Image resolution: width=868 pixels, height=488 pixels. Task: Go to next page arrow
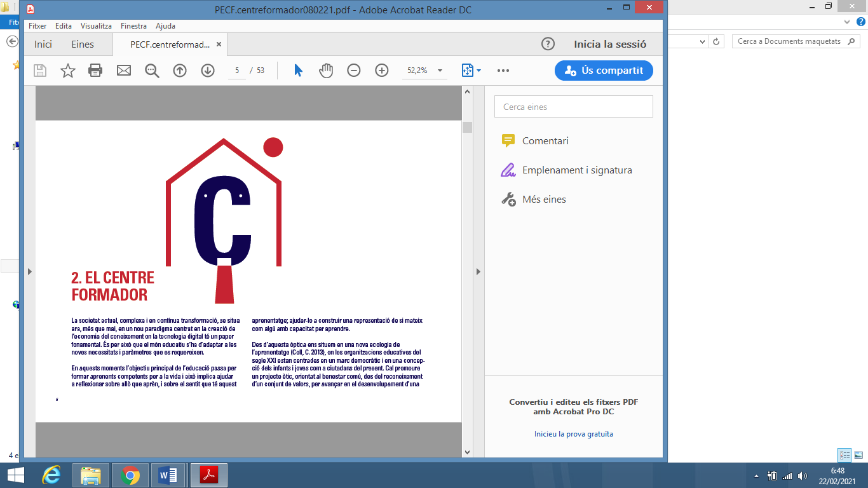pyautogui.click(x=208, y=71)
